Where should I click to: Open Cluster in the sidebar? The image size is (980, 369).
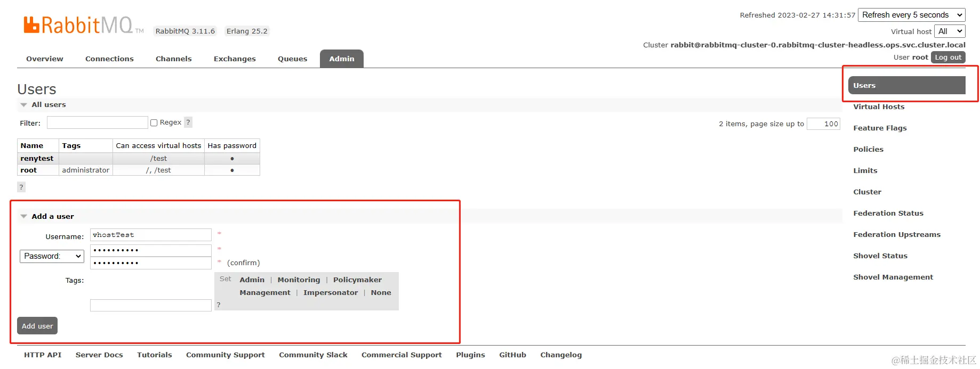coord(867,192)
